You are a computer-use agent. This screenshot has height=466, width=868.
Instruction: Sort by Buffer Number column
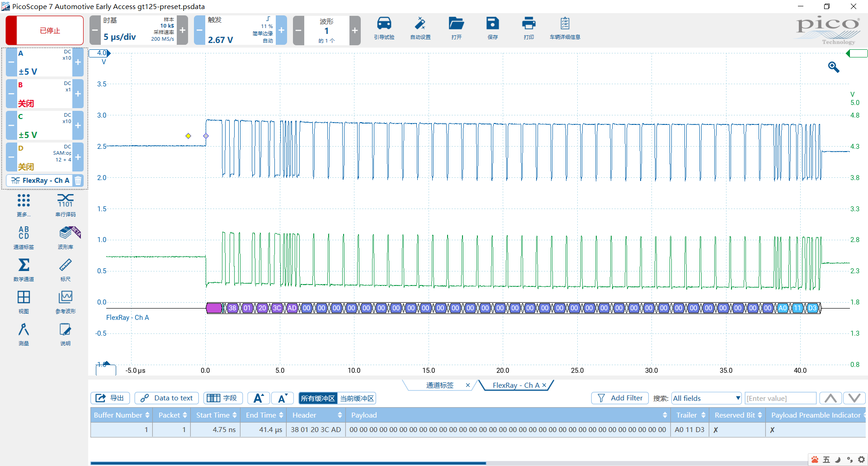pyautogui.click(x=121, y=415)
